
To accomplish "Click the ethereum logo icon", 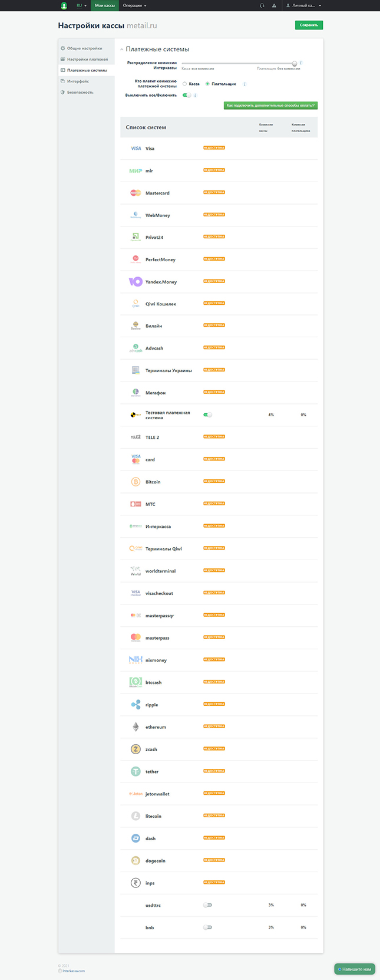I will pyautogui.click(x=136, y=727).
